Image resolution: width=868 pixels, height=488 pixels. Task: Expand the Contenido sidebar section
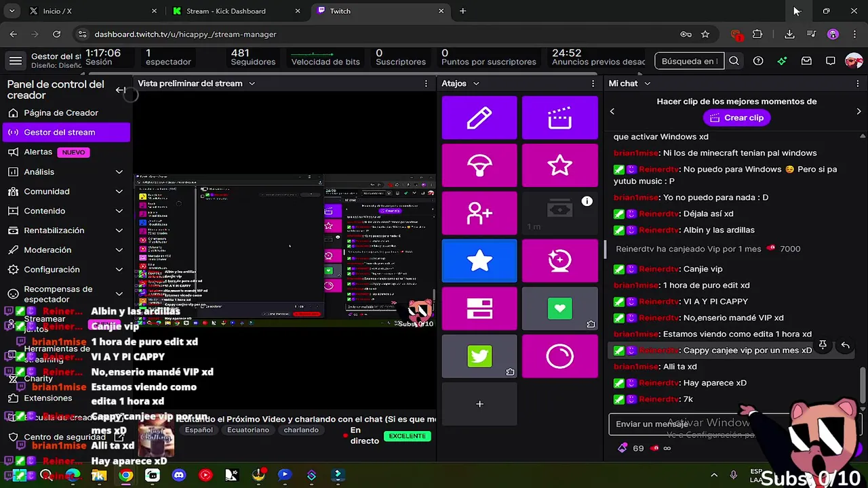[x=119, y=211]
